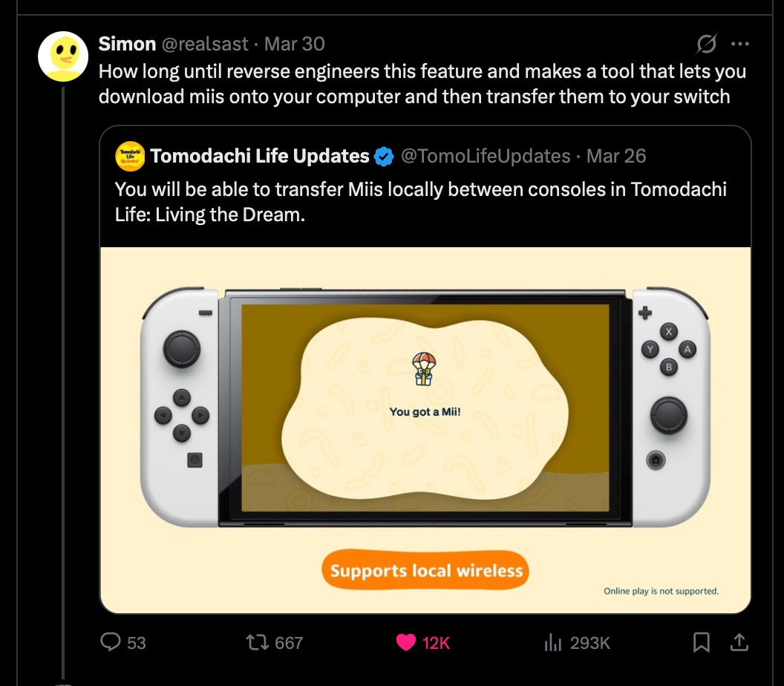Open the Mar 30 post timestamp
The height and width of the screenshot is (686, 784).
click(295, 44)
